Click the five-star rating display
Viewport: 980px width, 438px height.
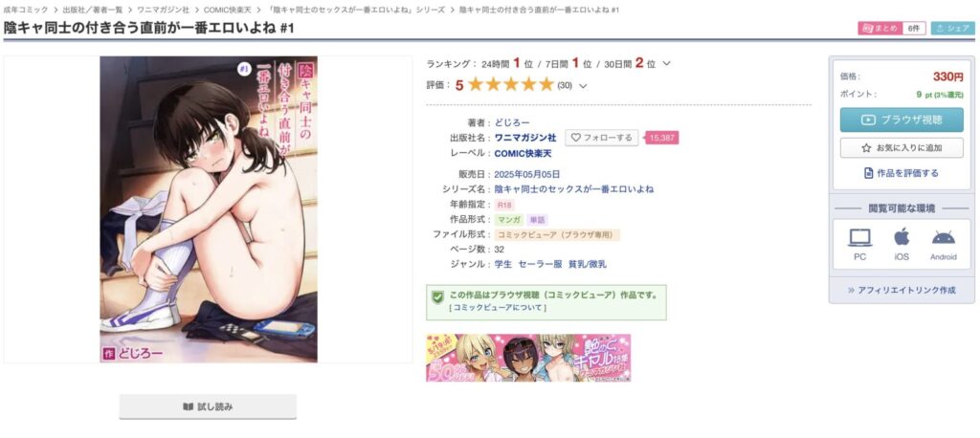point(511,84)
